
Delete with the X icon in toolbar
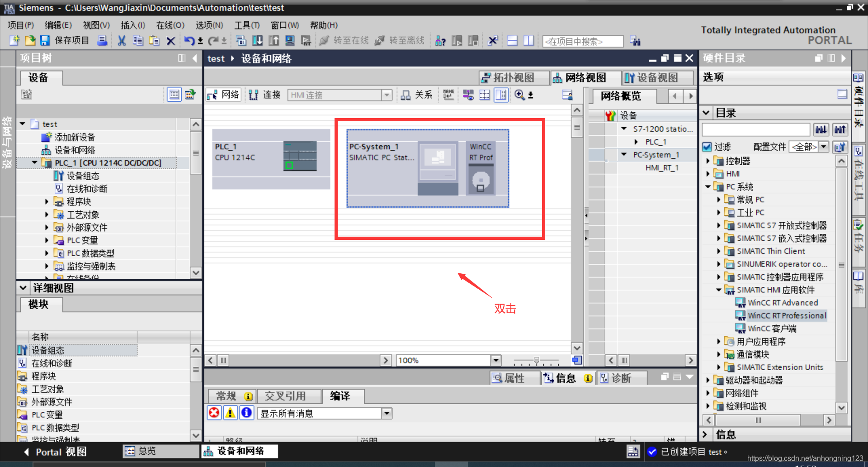pyautogui.click(x=170, y=41)
